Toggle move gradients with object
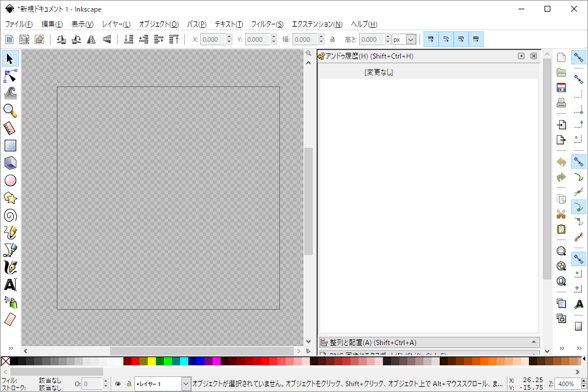 pyautogui.click(x=461, y=39)
